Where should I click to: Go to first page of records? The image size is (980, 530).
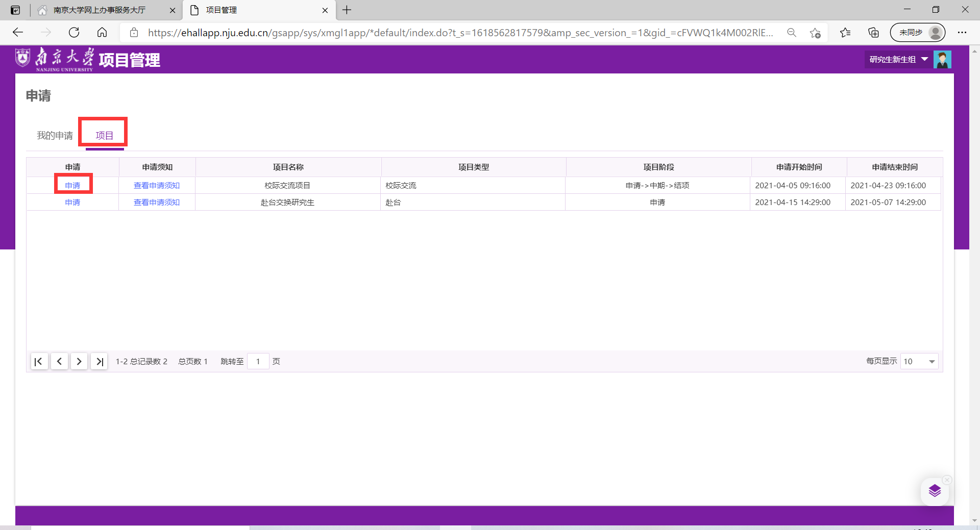39,361
